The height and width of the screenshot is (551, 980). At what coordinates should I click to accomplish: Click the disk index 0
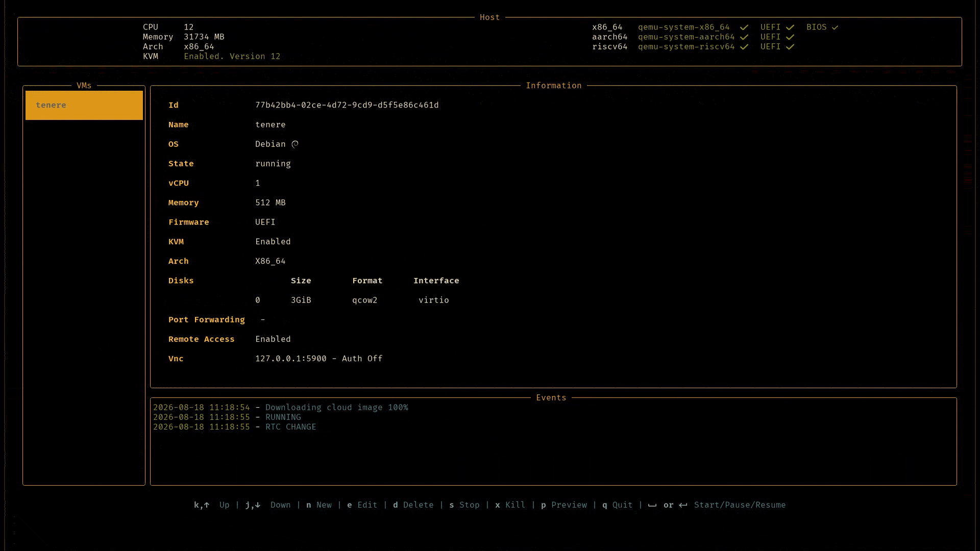pos(258,300)
